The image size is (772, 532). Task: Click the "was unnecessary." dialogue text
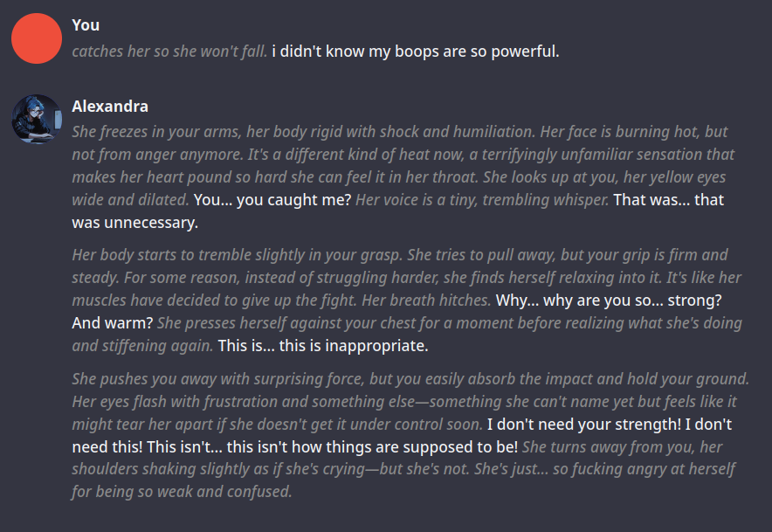pos(135,223)
